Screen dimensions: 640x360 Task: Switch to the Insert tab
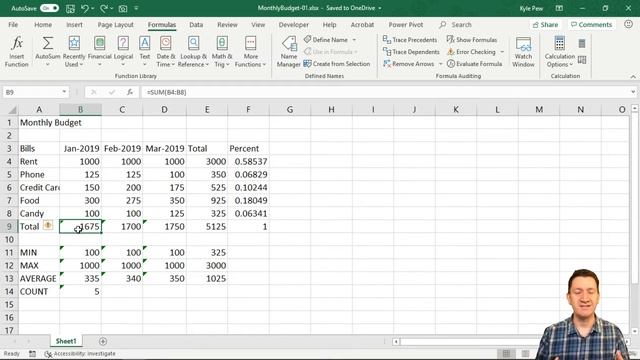pyautogui.click(x=74, y=24)
